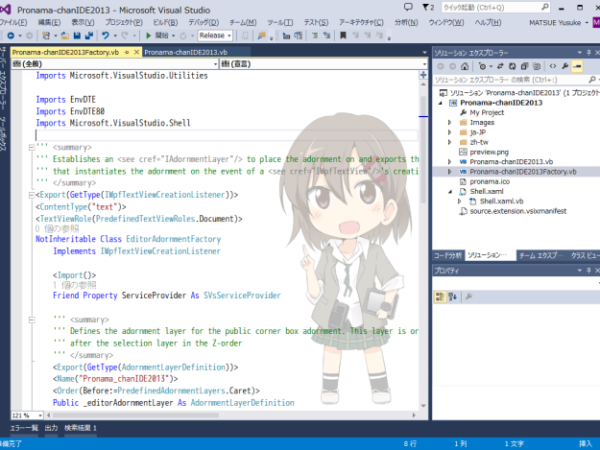The height and width of the screenshot is (450, 600).
Task: Expand the Pronama-chanIDE2013.vb node
Action: click(x=450, y=162)
